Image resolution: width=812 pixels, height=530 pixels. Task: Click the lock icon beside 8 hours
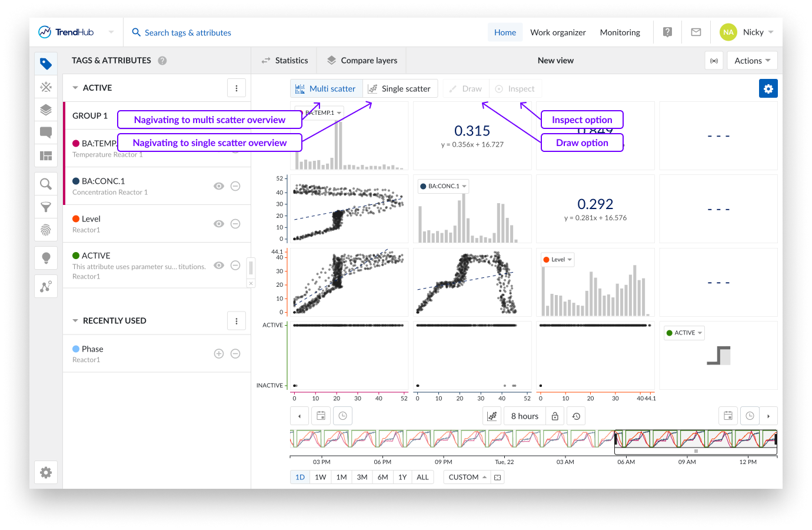click(555, 416)
